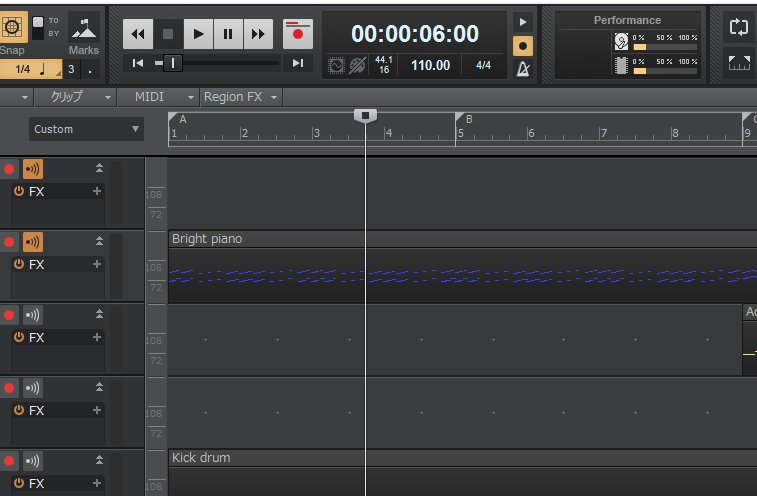Screen dimensions: 757x496
Task: Toggle the triplet 3 snap button
Action: tap(71, 69)
